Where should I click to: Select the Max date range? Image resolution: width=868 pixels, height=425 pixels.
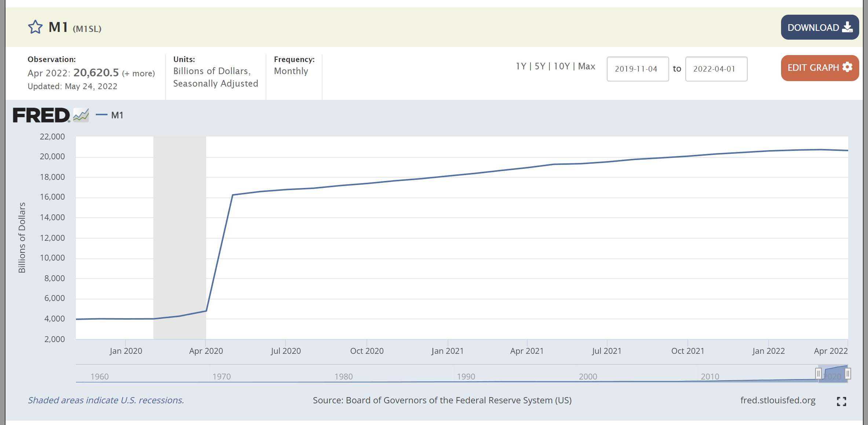click(x=587, y=66)
